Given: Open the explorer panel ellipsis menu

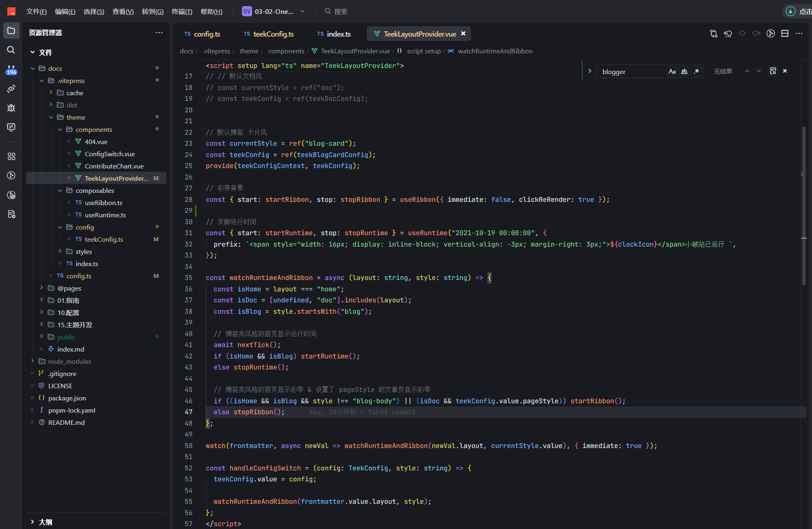Looking at the screenshot, I should click(159, 33).
